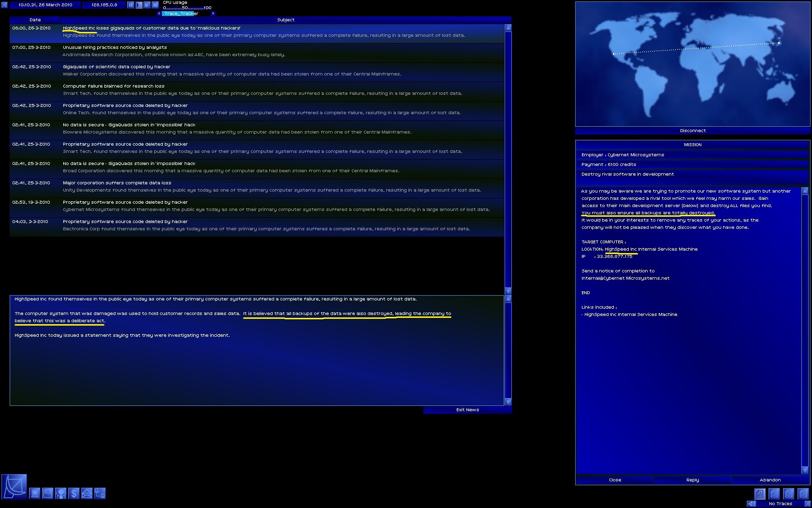The width and height of the screenshot is (812, 508).
Task: Follow the HighSpeed Inc Internal Services Machine link
Action: 631,314
